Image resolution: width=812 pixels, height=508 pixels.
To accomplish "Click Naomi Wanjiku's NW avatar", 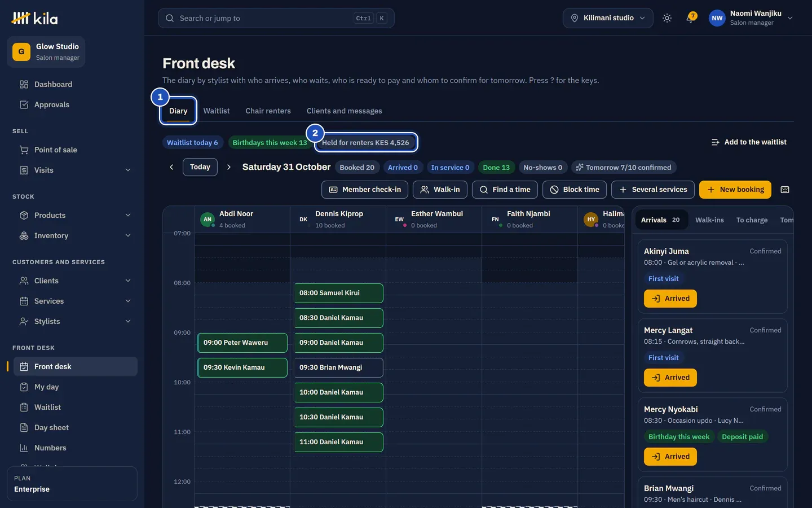I will pyautogui.click(x=717, y=18).
